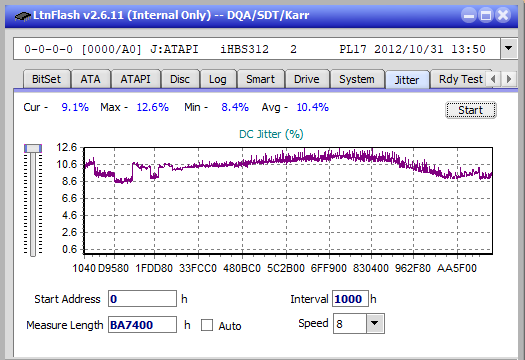Click the x-axis label 1FDD80

coord(154,268)
